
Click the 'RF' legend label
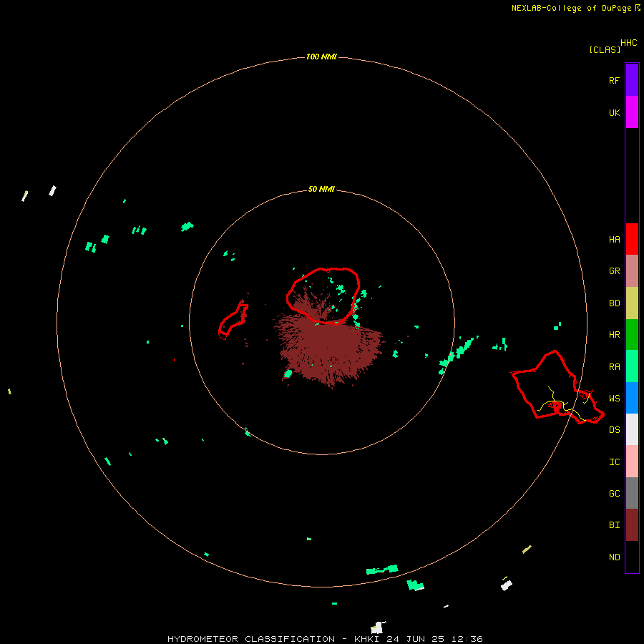(x=614, y=80)
